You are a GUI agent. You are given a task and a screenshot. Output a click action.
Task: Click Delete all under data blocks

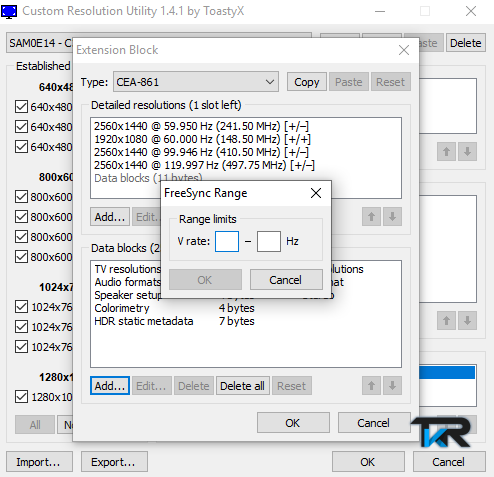pos(242,386)
